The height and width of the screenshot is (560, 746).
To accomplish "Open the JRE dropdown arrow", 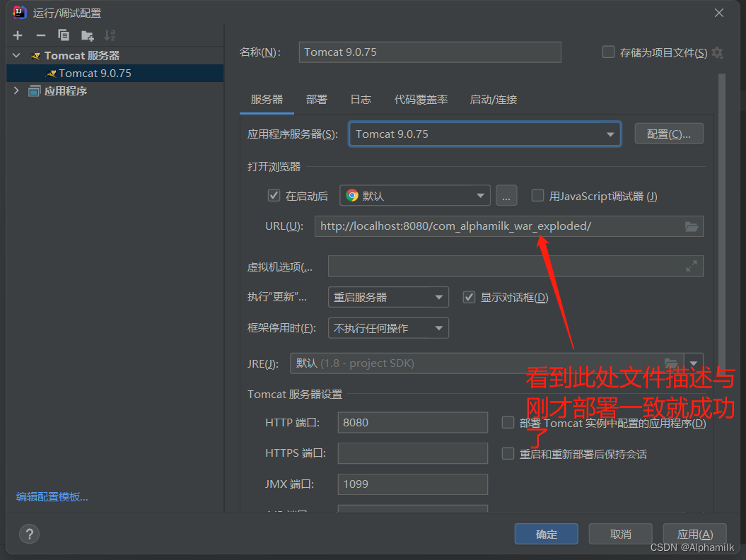I will 694,363.
